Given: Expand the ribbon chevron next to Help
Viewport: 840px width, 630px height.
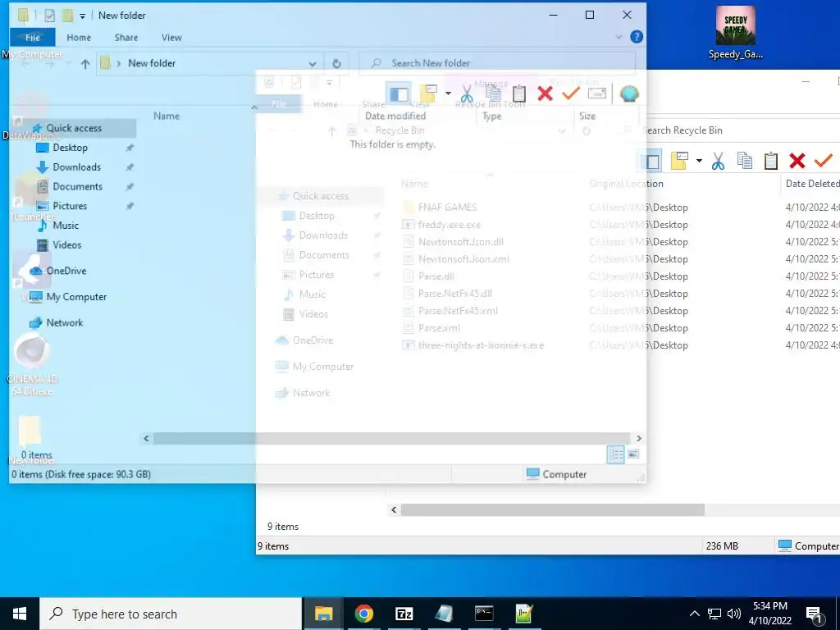Looking at the screenshot, I should (x=619, y=37).
